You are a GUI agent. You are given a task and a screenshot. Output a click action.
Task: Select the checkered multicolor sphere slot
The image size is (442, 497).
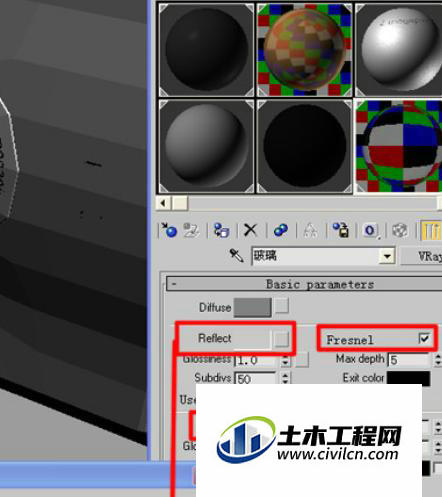point(304,50)
